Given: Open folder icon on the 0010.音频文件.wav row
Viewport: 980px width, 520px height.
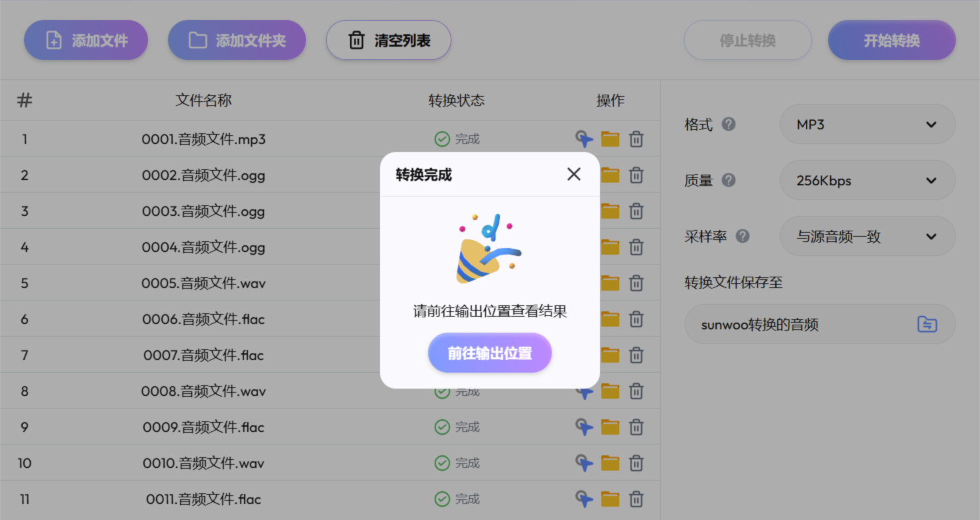Looking at the screenshot, I should (x=610, y=463).
